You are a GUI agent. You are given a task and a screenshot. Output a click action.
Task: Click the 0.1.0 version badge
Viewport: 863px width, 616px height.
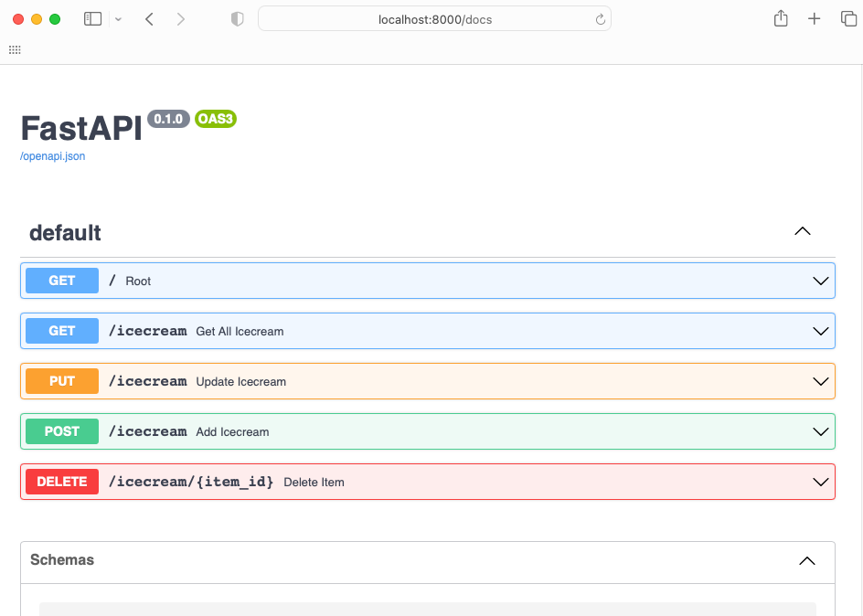(168, 119)
